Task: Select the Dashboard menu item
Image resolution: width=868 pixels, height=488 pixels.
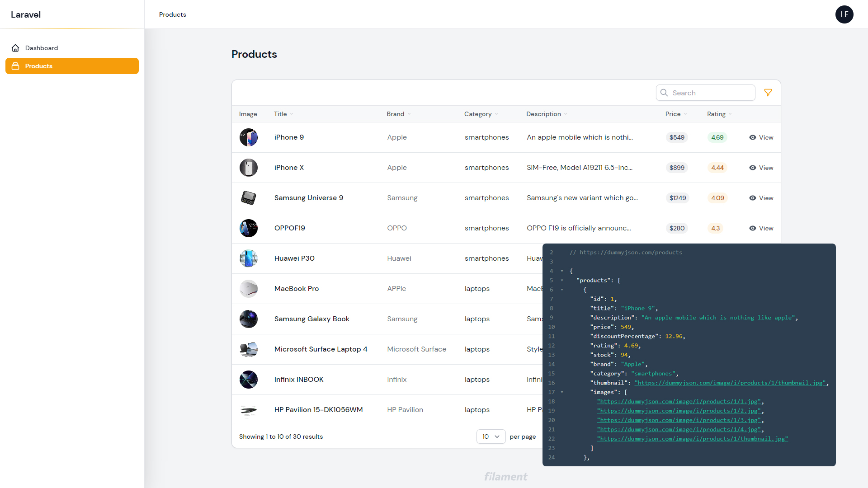Action: pos(41,48)
